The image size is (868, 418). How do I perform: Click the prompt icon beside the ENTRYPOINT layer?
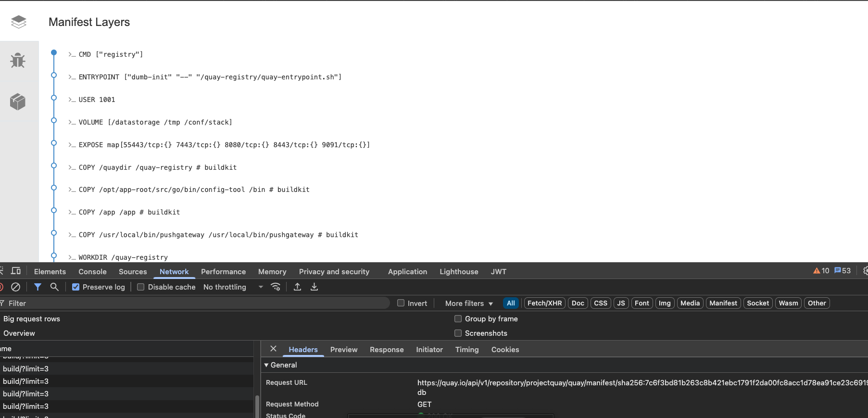[x=72, y=77]
